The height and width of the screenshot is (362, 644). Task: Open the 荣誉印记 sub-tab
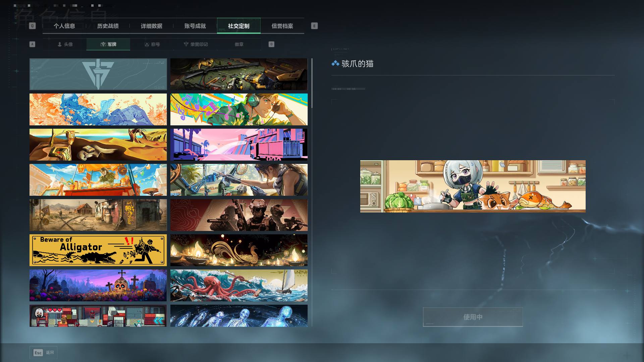click(x=196, y=44)
